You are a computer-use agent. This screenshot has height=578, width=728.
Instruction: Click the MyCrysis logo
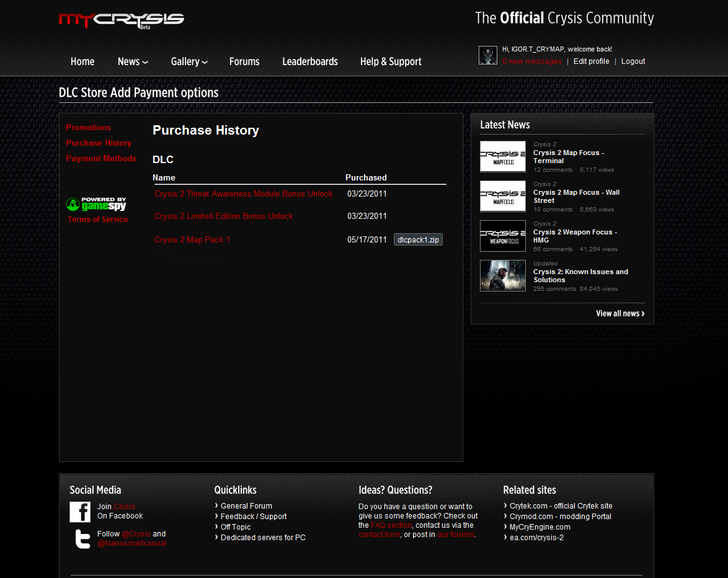coord(122,20)
